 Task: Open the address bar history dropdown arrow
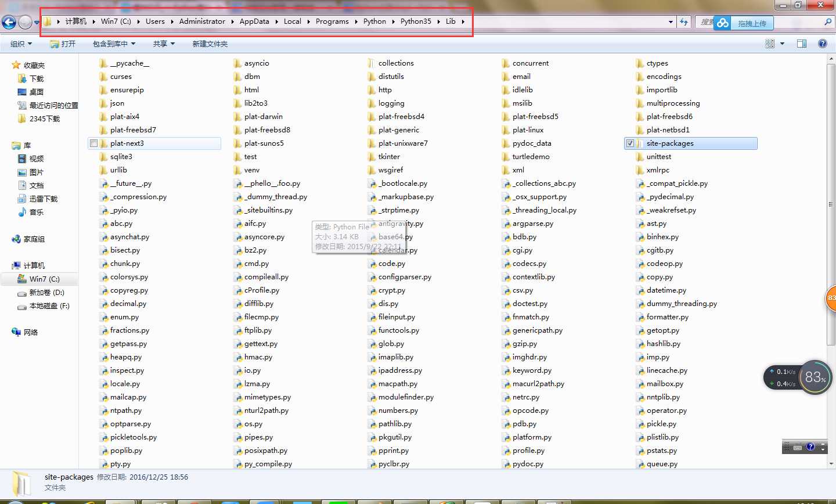[671, 22]
